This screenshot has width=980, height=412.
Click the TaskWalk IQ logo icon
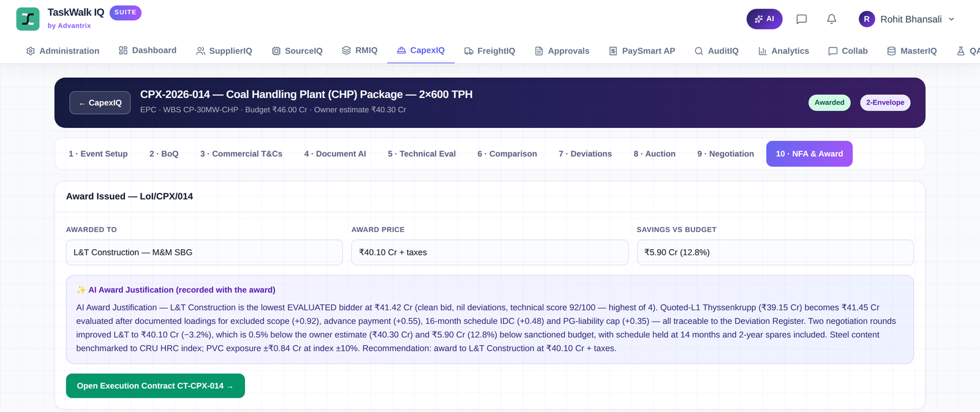tap(28, 19)
